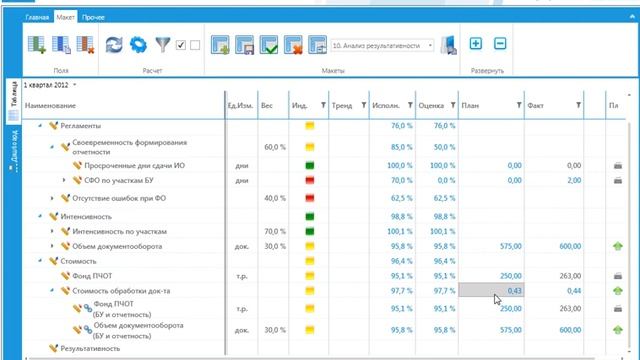The height and width of the screenshot is (360, 640).
Task: Switch to the Главная ribbon tab
Action: [x=37, y=17]
